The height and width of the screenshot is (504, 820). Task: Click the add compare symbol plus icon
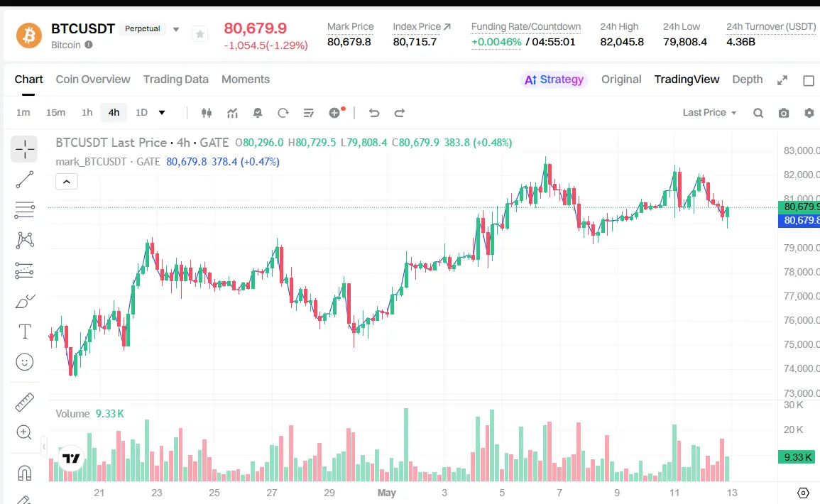point(335,113)
